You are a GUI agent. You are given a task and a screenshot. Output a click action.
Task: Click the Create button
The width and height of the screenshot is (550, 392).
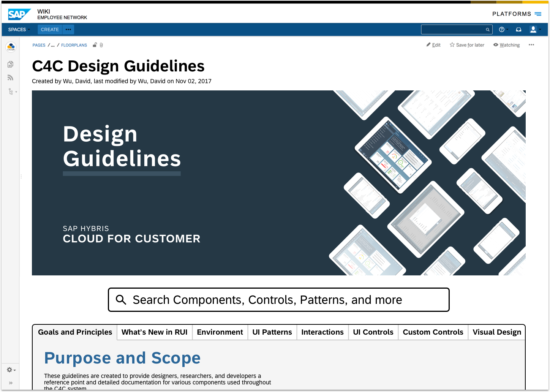point(50,29)
